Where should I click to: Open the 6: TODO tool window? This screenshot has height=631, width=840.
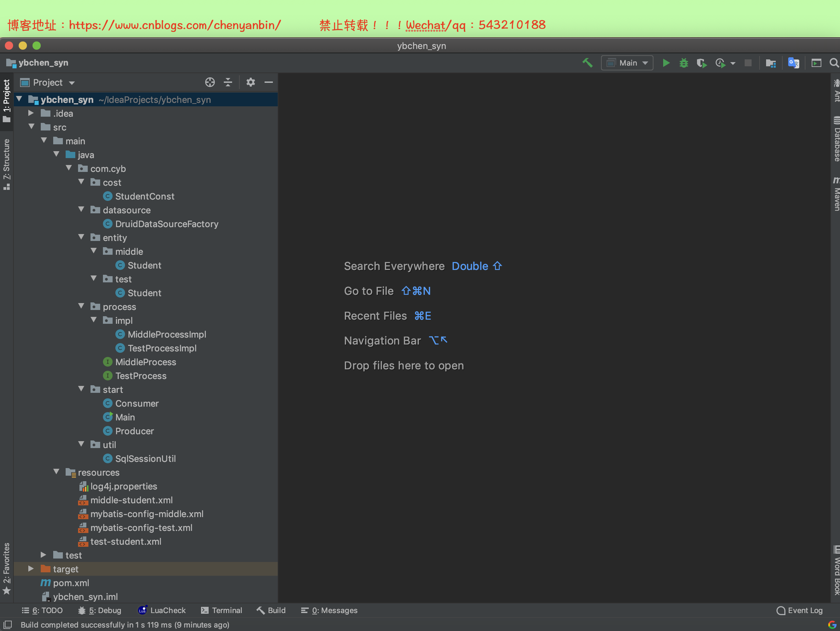coord(42,610)
